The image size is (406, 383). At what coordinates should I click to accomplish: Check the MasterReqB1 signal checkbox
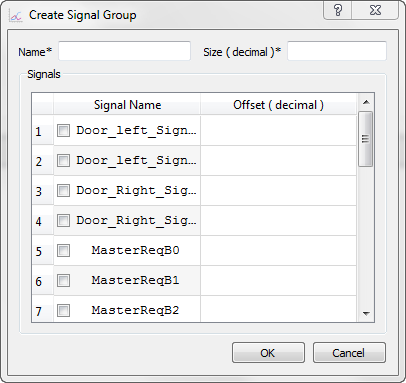point(63,280)
